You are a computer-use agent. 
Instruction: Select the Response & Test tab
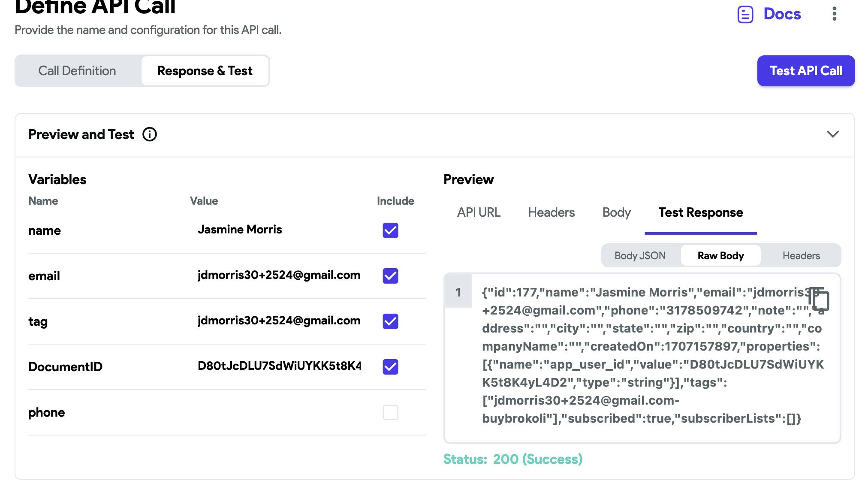pos(205,71)
